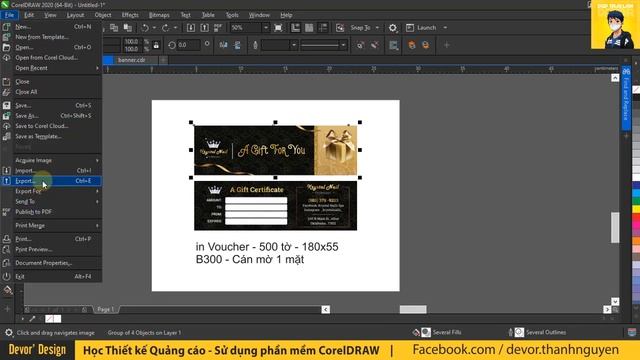This screenshot has height=360, width=640.
Task: Expand the Redo history dropdown arrow
Action: pyautogui.click(x=175, y=28)
